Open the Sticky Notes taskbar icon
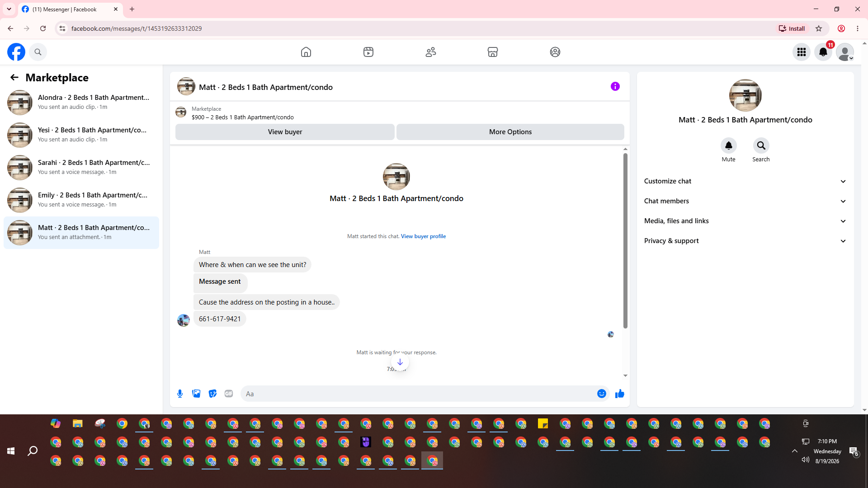 click(x=543, y=424)
